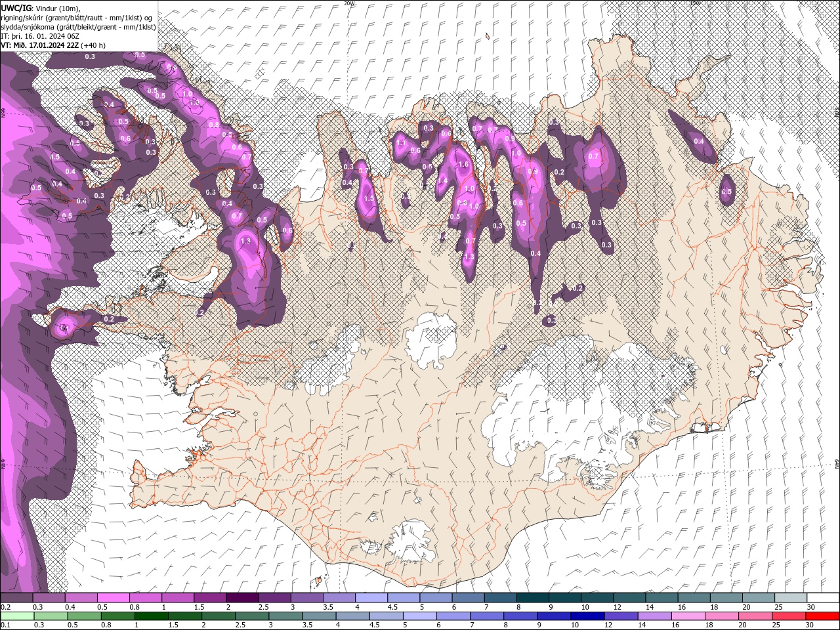
Task: Click the '12' label under the lower legend row
Action: (608, 625)
